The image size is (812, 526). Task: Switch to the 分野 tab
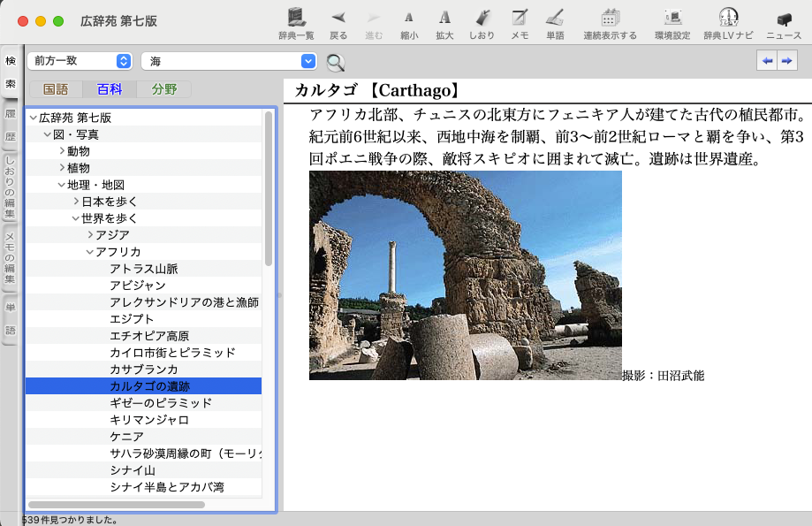point(163,89)
